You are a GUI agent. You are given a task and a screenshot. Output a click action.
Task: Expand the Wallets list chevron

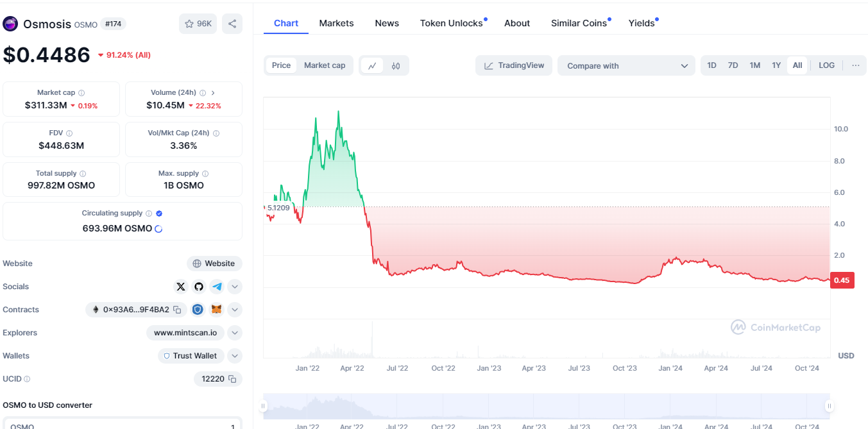(x=235, y=356)
